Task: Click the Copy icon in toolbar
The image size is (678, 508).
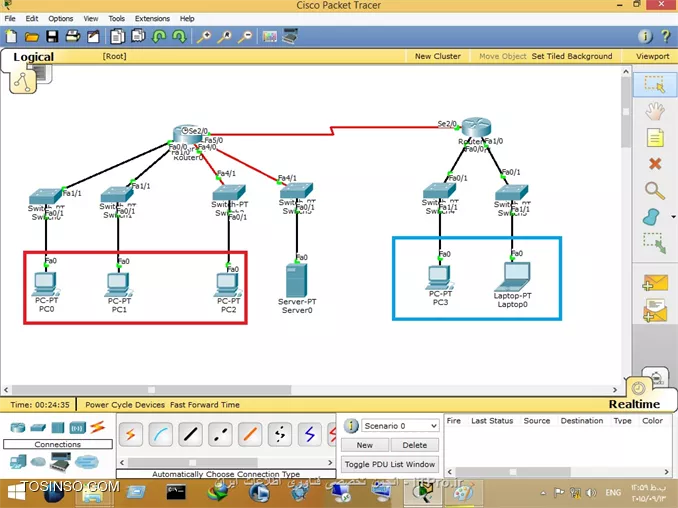Action: (x=117, y=37)
